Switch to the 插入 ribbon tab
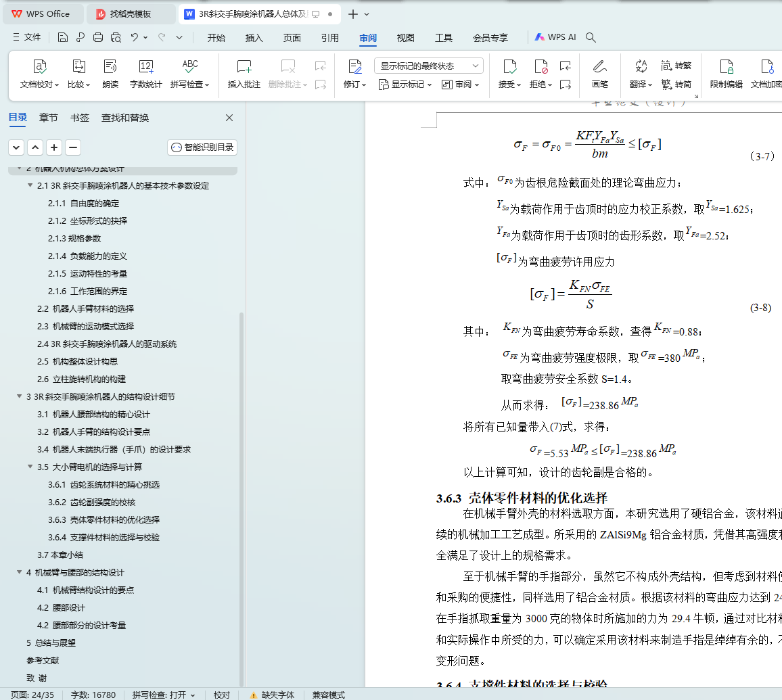Image resolution: width=782 pixels, height=700 pixels. coord(254,38)
